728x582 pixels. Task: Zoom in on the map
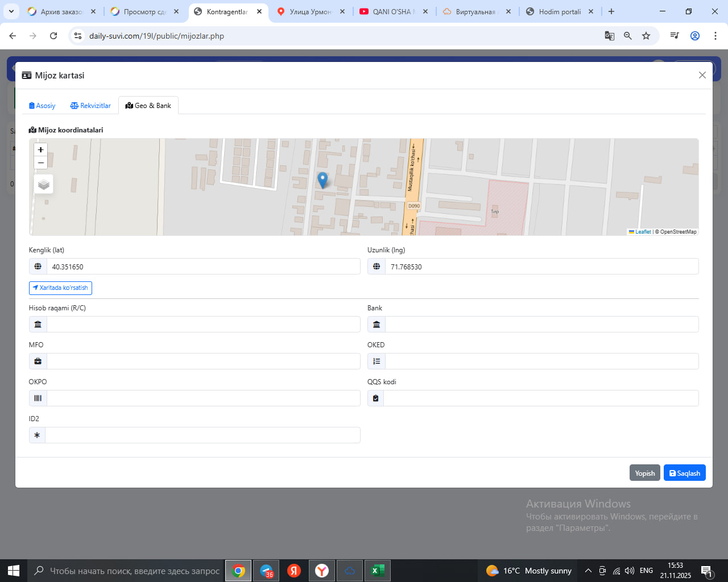(x=40, y=150)
